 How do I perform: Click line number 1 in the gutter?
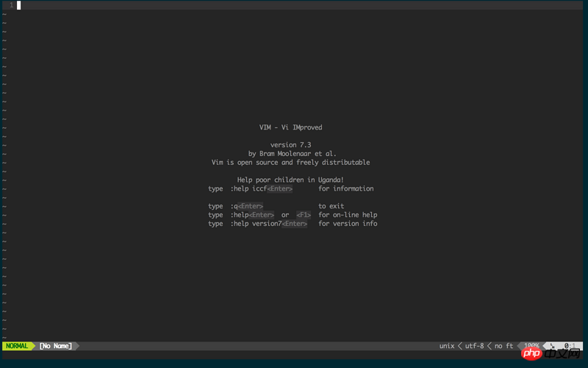[x=11, y=5]
